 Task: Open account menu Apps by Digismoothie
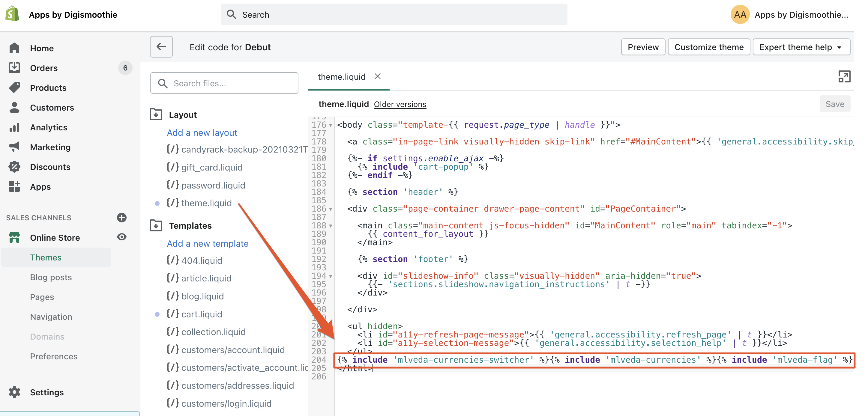pos(801,14)
